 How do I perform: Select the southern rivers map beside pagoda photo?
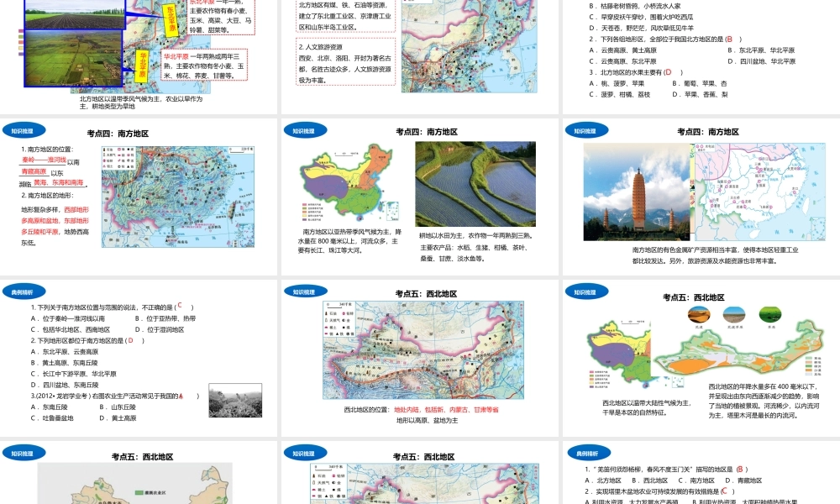click(759, 192)
